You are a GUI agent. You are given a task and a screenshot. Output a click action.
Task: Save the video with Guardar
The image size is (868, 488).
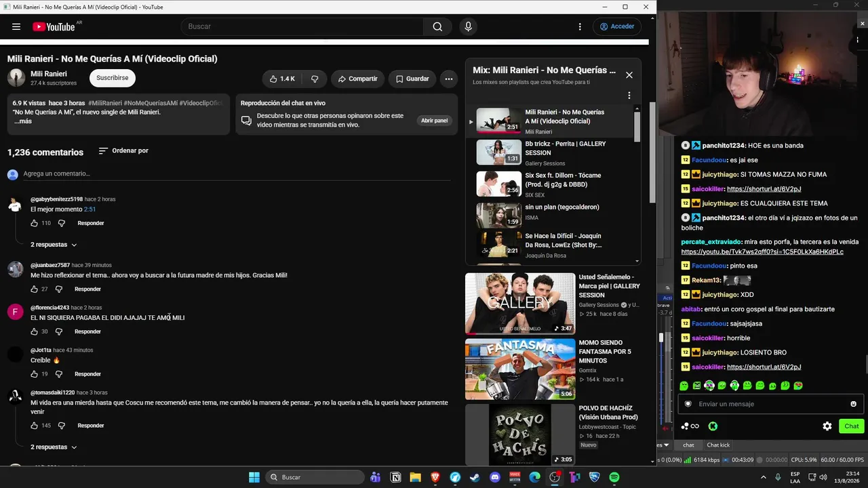click(x=412, y=79)
